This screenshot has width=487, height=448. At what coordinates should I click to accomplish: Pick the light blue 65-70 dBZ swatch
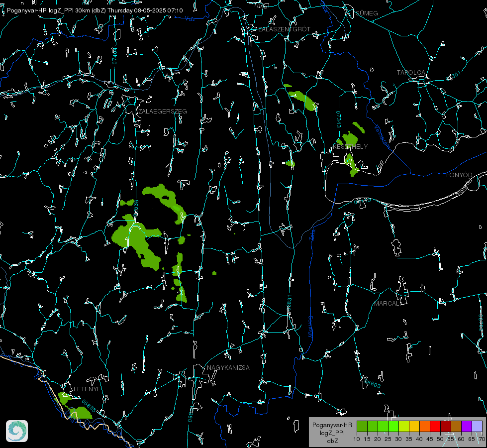[477, 426]
